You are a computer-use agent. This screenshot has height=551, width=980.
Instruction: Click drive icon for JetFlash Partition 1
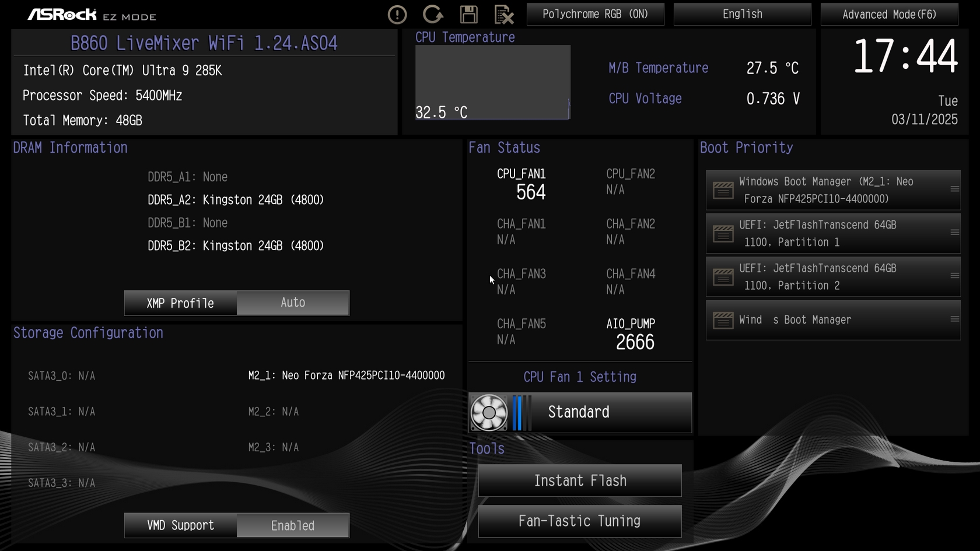coord(723,233)
